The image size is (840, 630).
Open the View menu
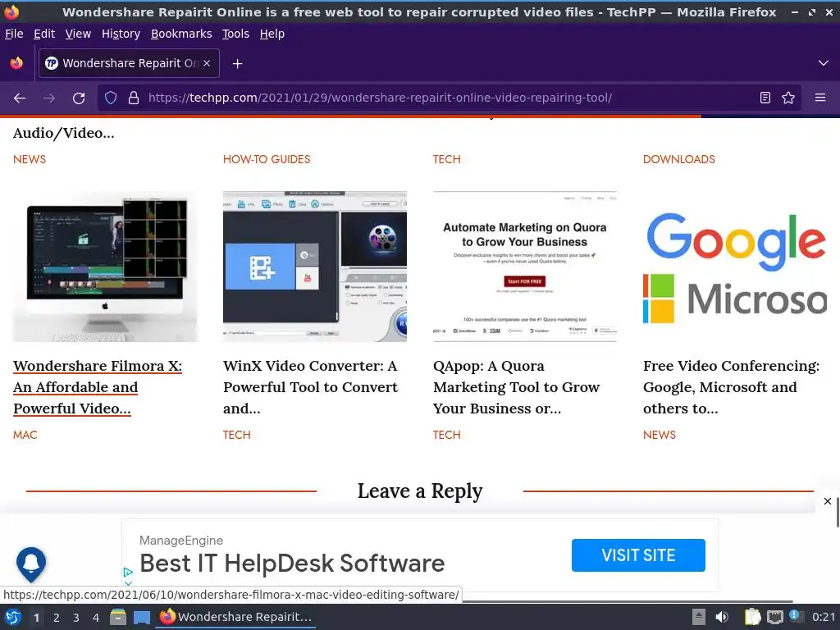pyautogui.click(x=78, y=34)
